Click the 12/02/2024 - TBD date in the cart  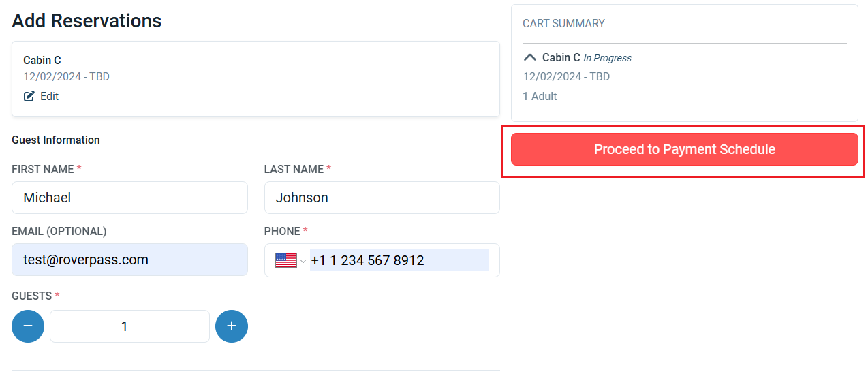point(566,77)
